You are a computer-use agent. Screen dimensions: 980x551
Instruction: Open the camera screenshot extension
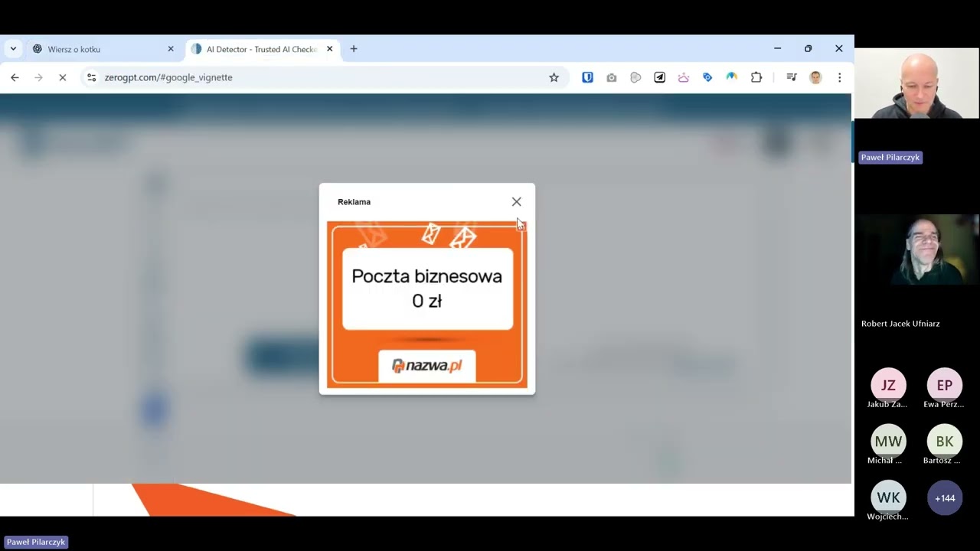(x=611, y=77)
